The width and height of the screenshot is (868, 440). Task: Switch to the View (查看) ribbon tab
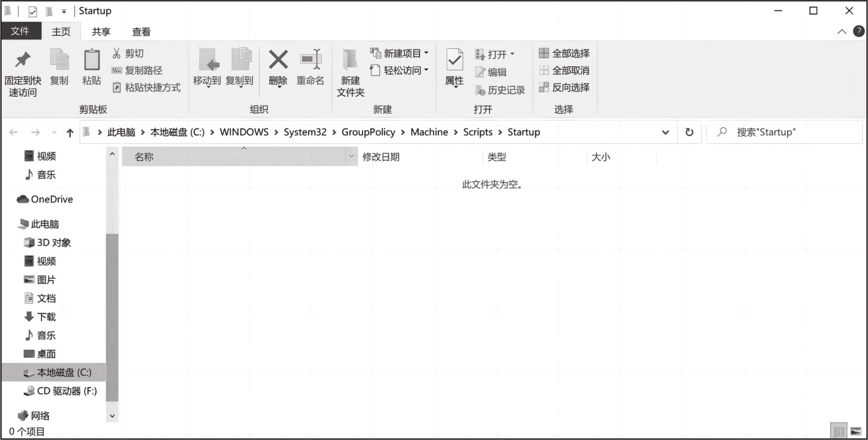coord(141,32)
